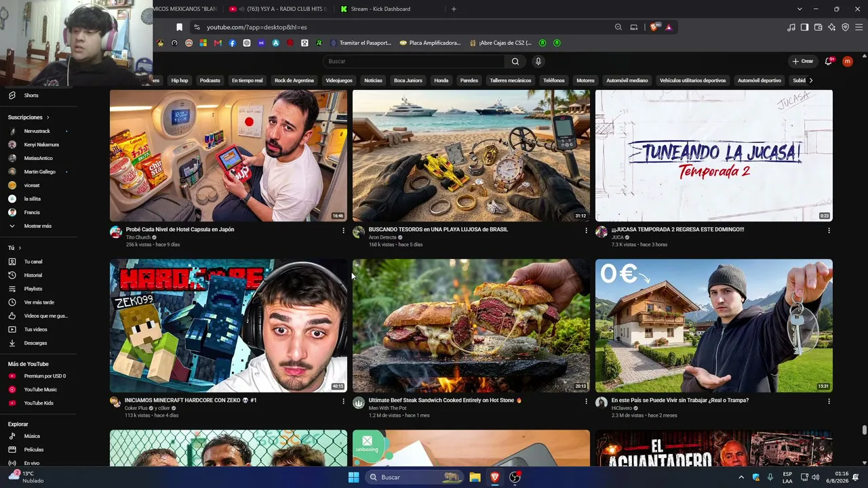Image resolution: width=868 pixels, height=488 pixels.
Task: Click the OBS Studio taskbar icon
Action: [x=515, y=477]
